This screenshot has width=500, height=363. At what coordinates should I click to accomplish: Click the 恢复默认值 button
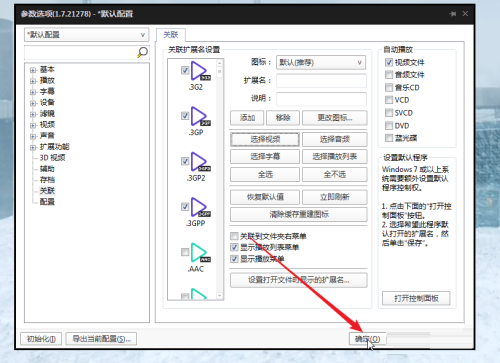[265, 197]
